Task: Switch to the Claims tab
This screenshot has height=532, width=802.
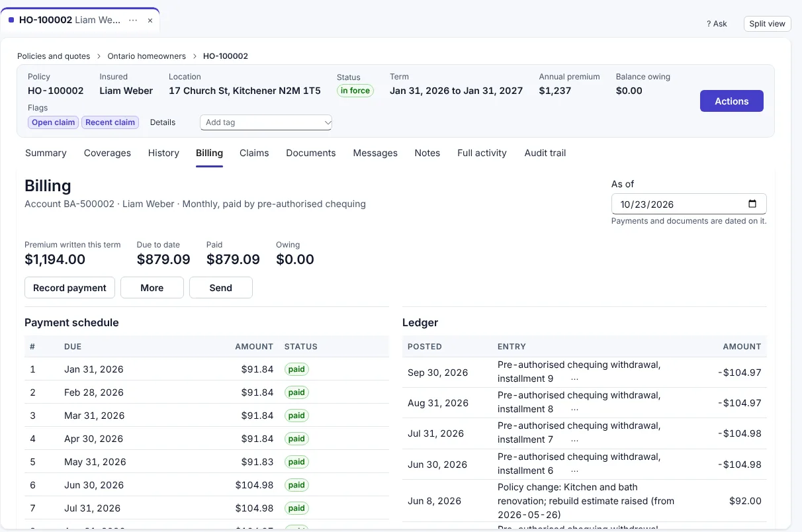Action: coord(254,153)
